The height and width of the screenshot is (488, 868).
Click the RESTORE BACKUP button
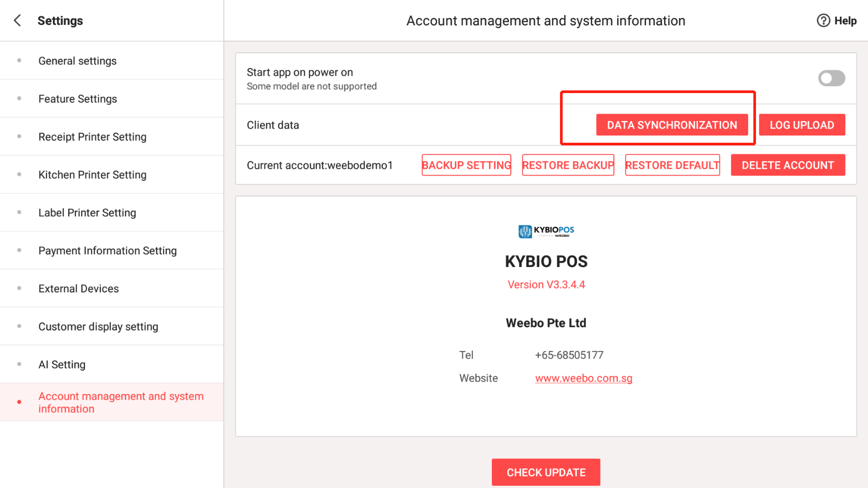click(568, 165)
